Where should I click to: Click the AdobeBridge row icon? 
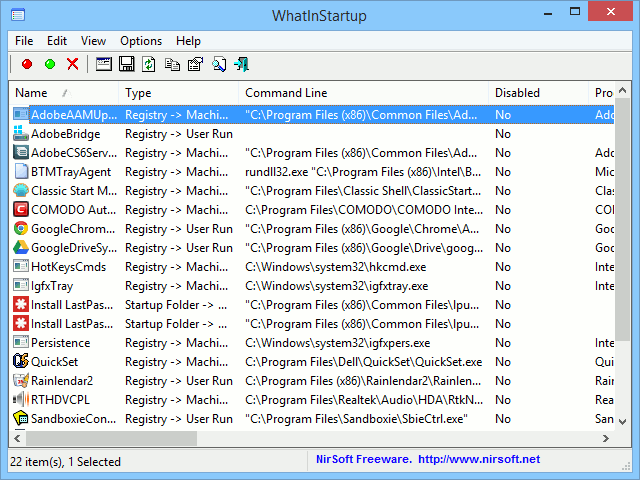point(20,133)
